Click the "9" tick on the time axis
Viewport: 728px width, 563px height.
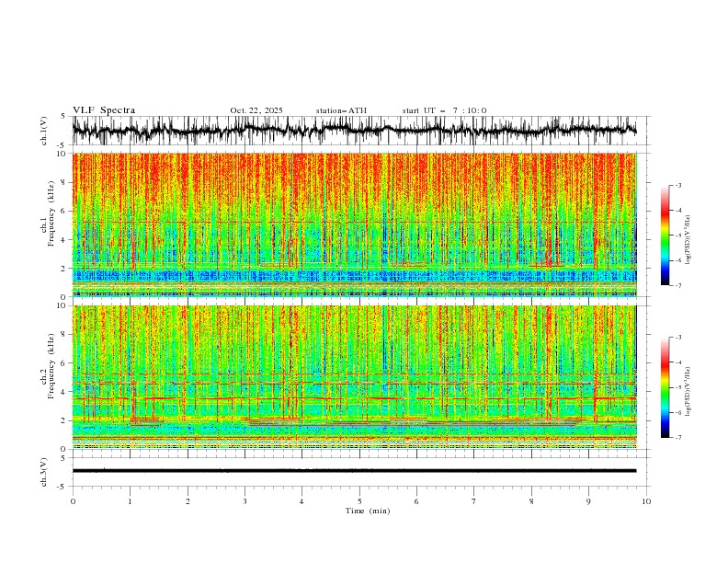[588, 501]
